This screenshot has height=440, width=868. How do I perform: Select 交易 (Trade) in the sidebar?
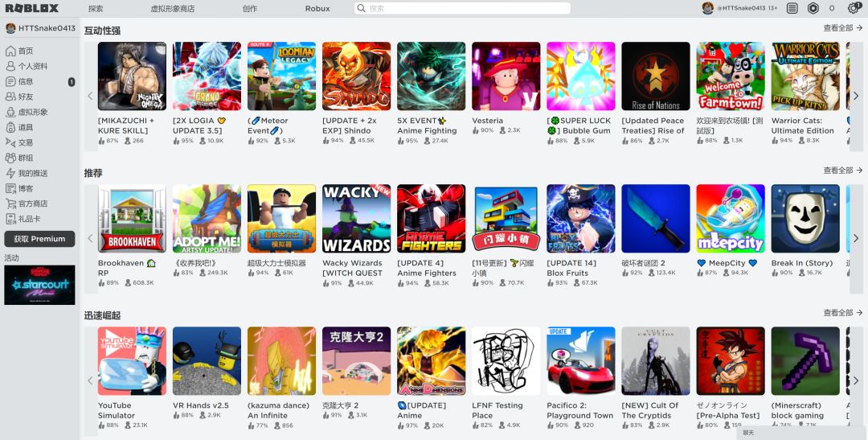click(25, 142)
